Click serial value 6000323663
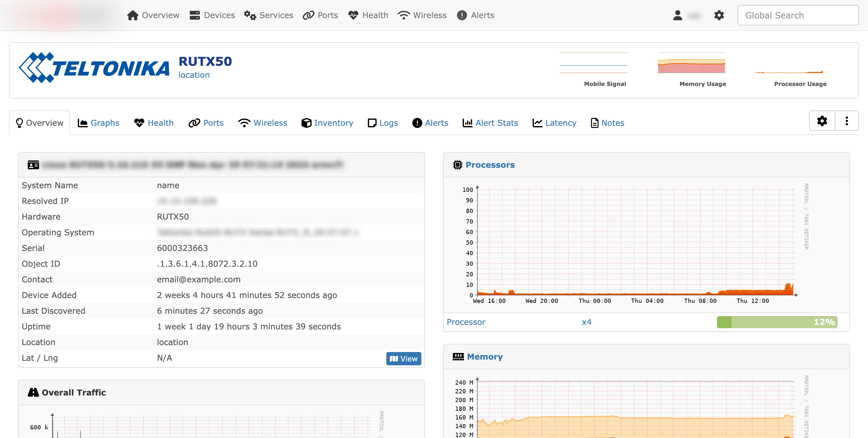868x438 pixels. pyautogui.click(x=182, y=248)
